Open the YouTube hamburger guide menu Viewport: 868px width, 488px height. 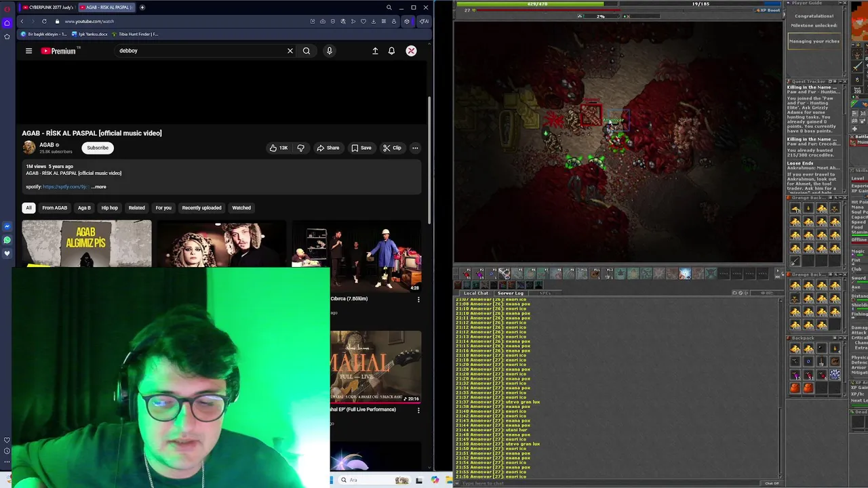28,51
